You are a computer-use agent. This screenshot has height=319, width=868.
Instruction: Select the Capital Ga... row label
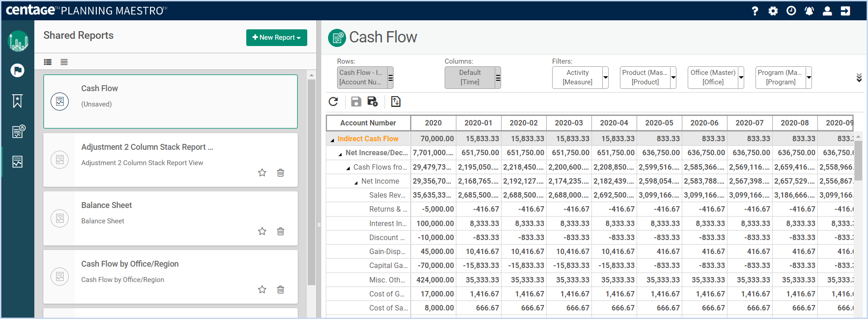388,265
